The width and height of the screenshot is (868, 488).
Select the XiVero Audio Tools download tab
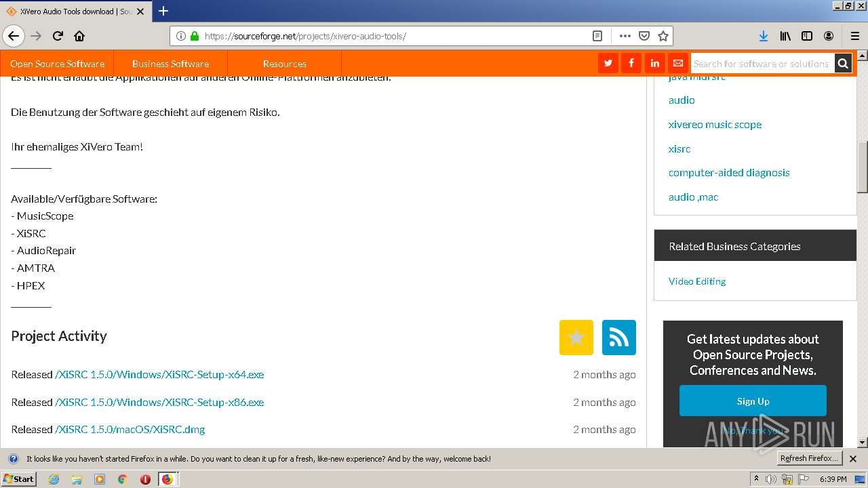pyautogui.click(x=75, y=12)
